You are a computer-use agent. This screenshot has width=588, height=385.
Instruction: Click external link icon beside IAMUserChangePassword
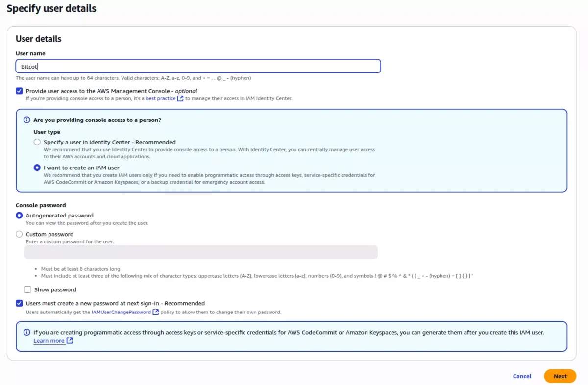(155, 312)
